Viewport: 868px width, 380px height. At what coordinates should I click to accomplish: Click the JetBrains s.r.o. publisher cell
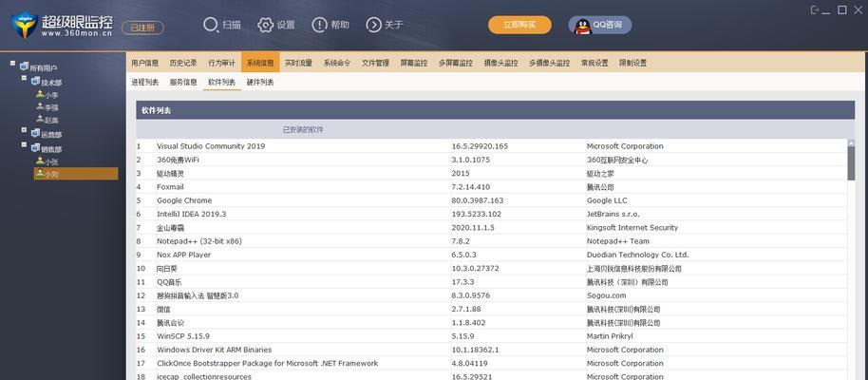613,214
